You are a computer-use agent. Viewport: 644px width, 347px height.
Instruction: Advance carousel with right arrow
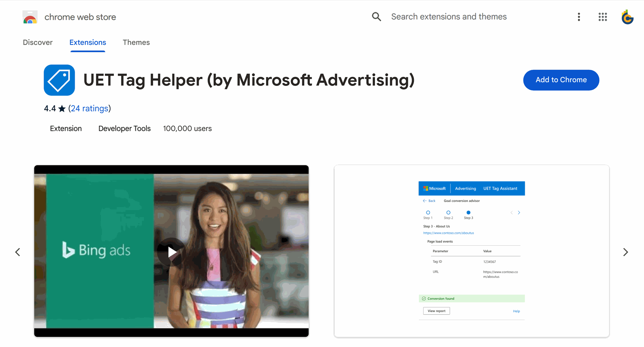(625, 252)
